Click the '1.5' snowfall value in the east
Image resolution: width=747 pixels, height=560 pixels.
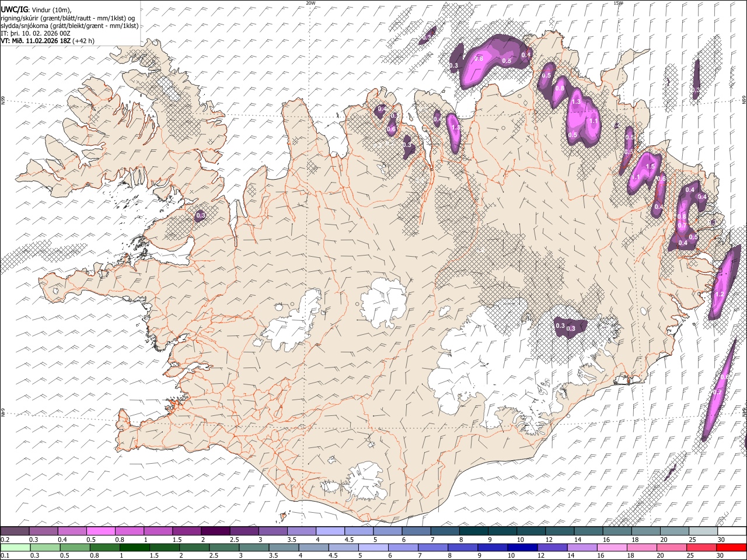click(650, 167)
